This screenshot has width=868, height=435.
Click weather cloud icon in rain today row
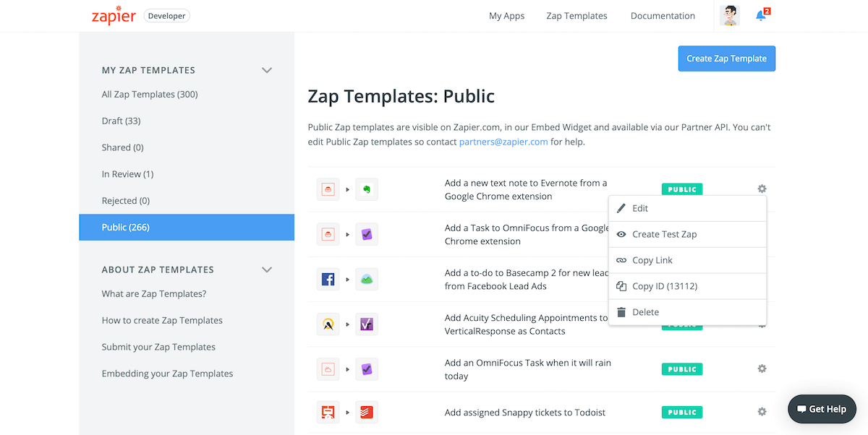tap(328, 369)
